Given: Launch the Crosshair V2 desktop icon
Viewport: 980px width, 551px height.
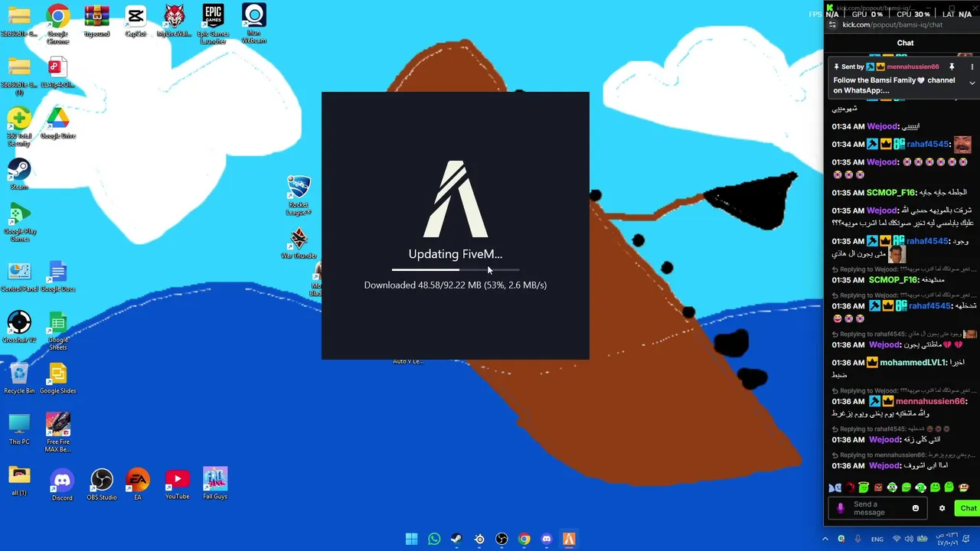Looking at the screenshot, I should pyautogui.click(x=19, y=328).
